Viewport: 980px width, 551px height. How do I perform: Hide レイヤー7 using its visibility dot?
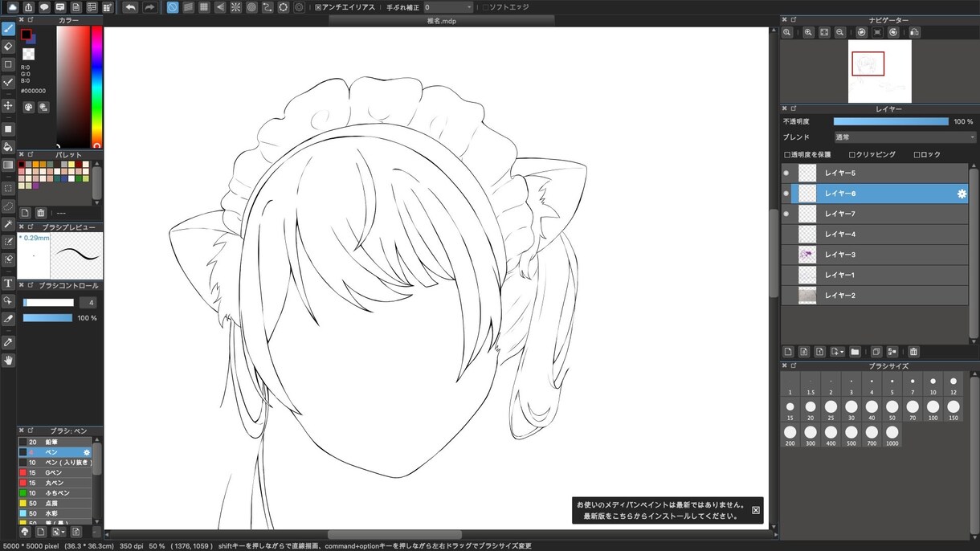pyautogui.click(x=787, y=214)
